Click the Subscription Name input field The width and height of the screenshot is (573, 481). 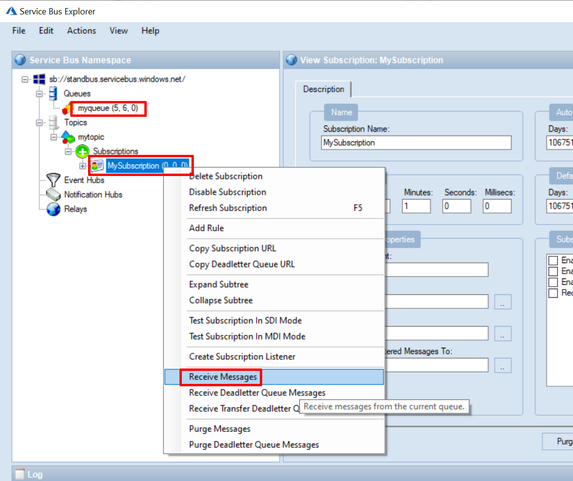tap(416, 143)
